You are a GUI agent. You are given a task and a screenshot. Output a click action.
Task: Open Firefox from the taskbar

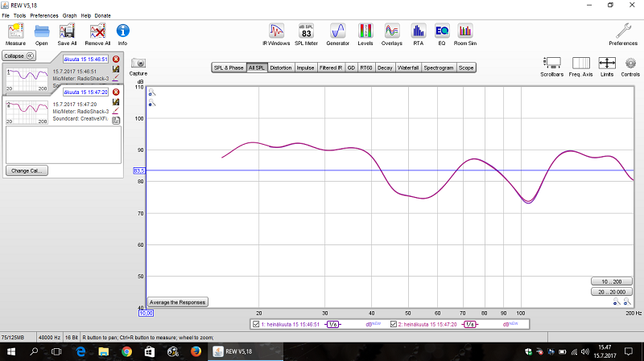pyautogui.click(x=196, y=351)
